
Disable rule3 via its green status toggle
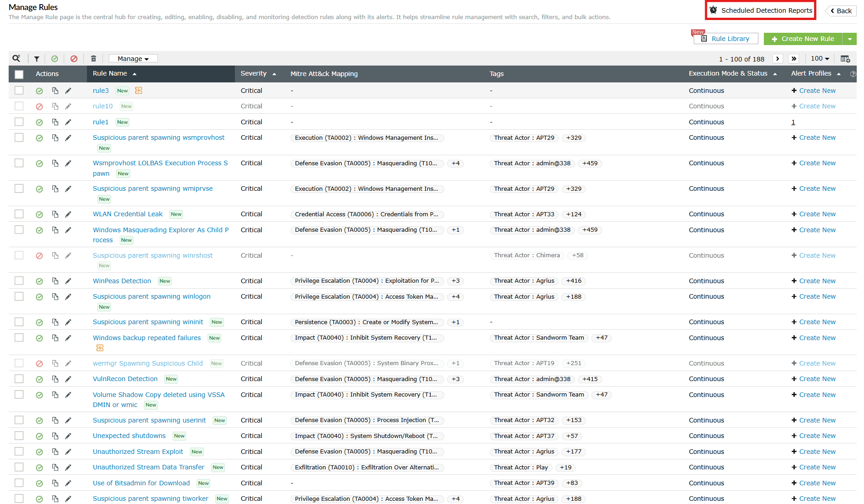39,91
